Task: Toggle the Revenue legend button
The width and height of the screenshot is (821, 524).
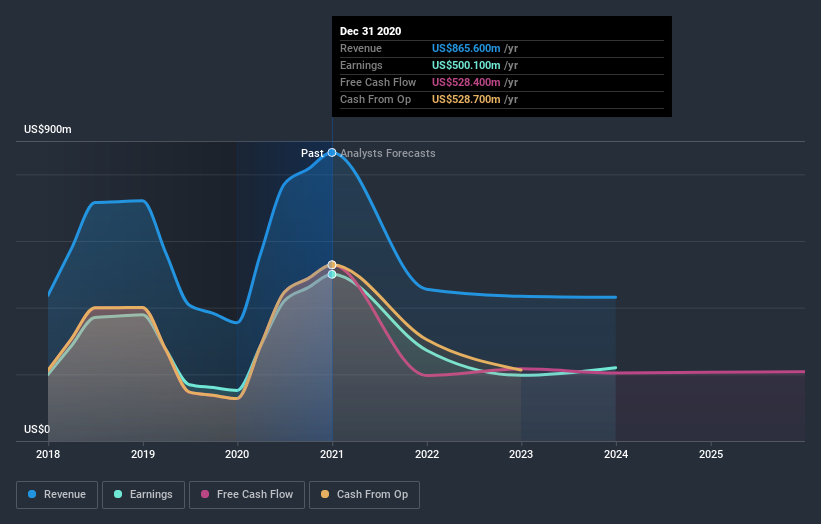Action: pyautogui.click(x=57, y=495)
